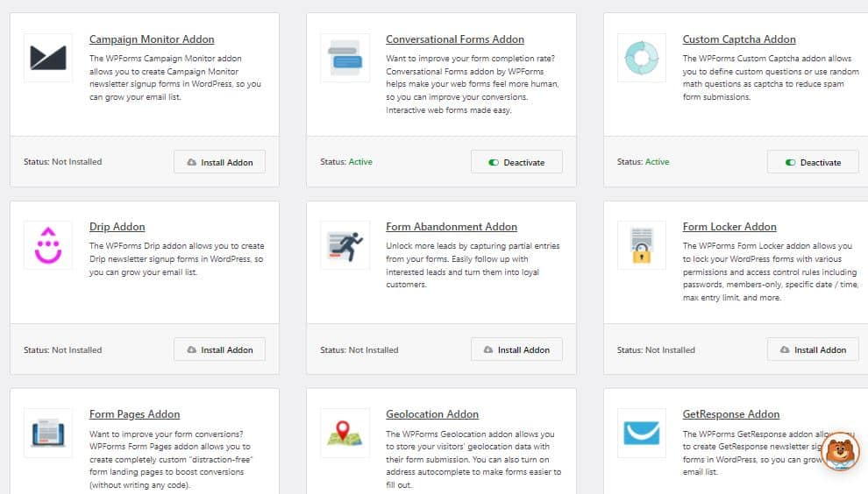Click the Geolocation addon description paragraph
The height and width of the screenshot is (494, 868).
tap(473, 459)
